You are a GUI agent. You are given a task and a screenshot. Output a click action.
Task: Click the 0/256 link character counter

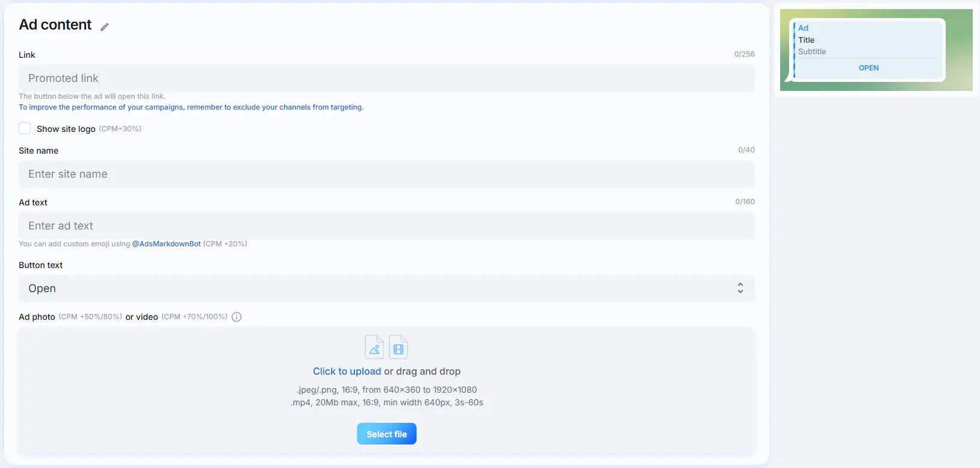click(x=744, y=54)
